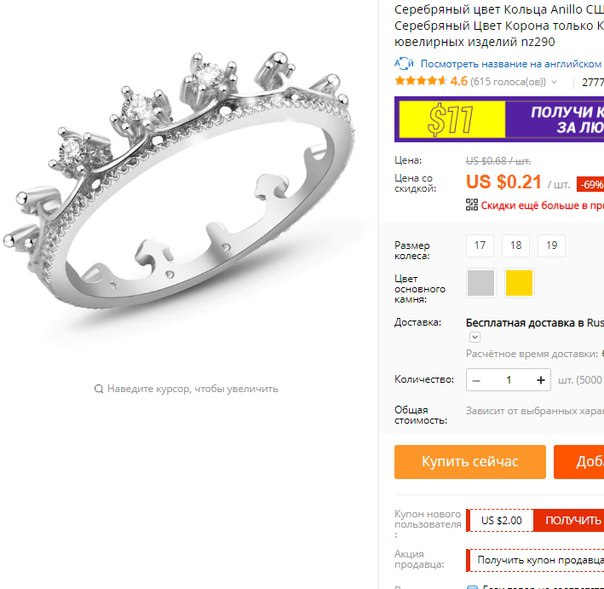Select ring size 17
This screenshot has height=589, width=604.
480,245
